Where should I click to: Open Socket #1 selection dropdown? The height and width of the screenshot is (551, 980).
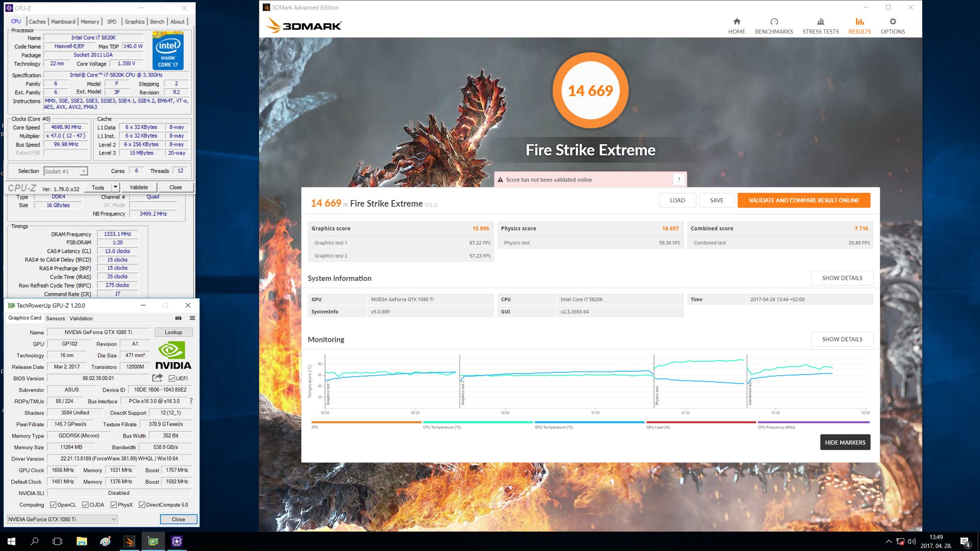(83, 171)
